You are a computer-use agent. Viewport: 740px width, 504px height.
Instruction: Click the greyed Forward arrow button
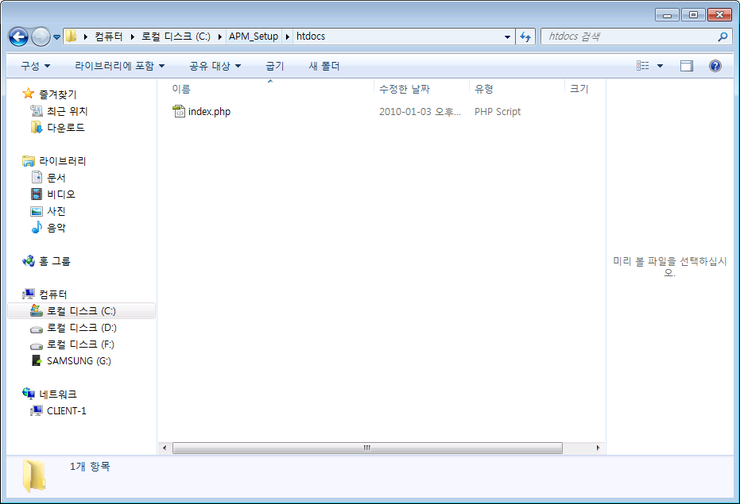[41, 37]
